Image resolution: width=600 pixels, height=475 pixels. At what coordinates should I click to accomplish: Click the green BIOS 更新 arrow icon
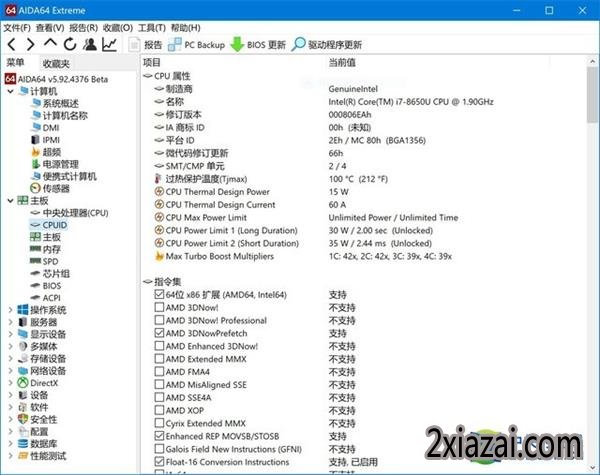coord(237,44)
